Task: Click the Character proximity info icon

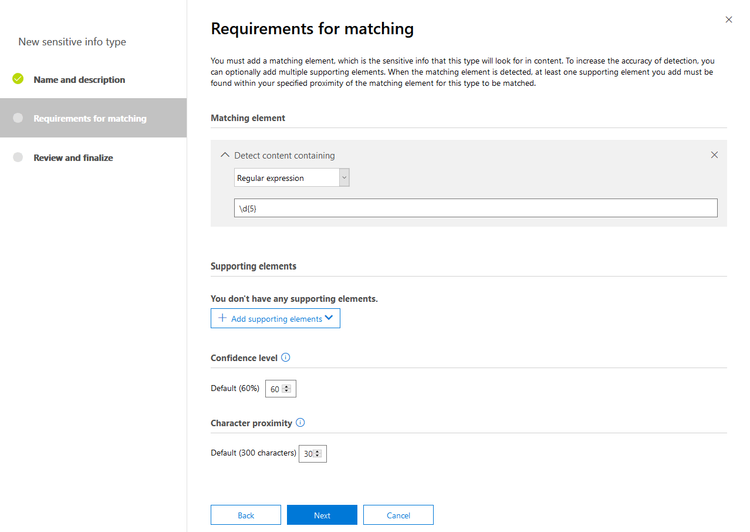Action: click(x=301, y=423)
